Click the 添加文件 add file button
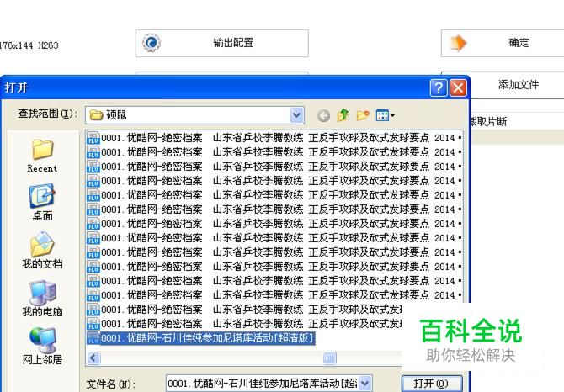Viewport: 564px width, 392px height. point(518,85)
